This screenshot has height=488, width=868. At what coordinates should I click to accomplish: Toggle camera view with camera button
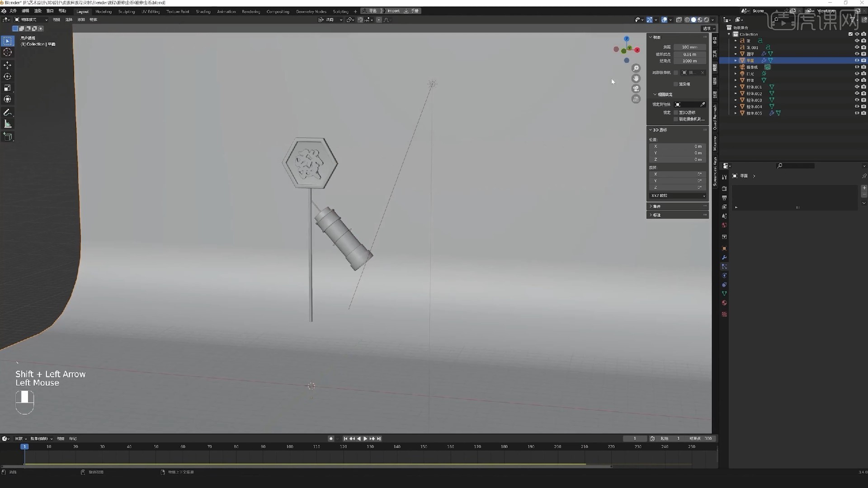[636, 89]
